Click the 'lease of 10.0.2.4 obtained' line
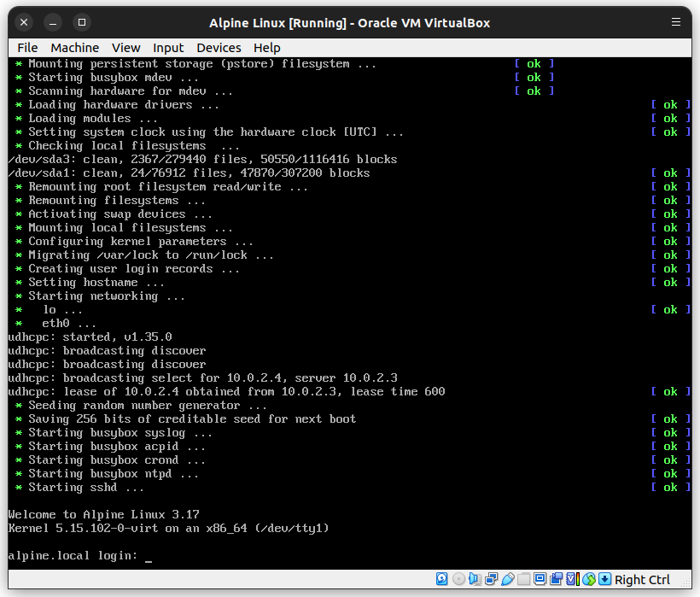Image resolution: width=700 pixels, height=597 pixels. 226,392
